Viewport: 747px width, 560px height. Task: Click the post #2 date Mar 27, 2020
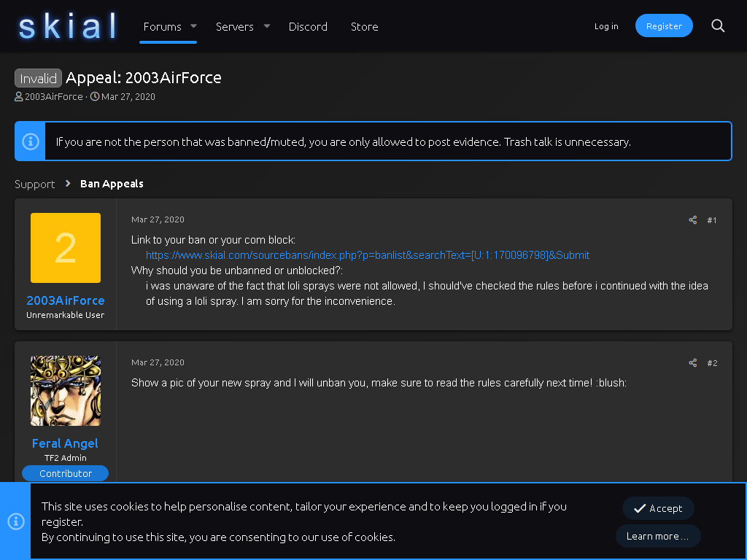[x=158, y=362]
